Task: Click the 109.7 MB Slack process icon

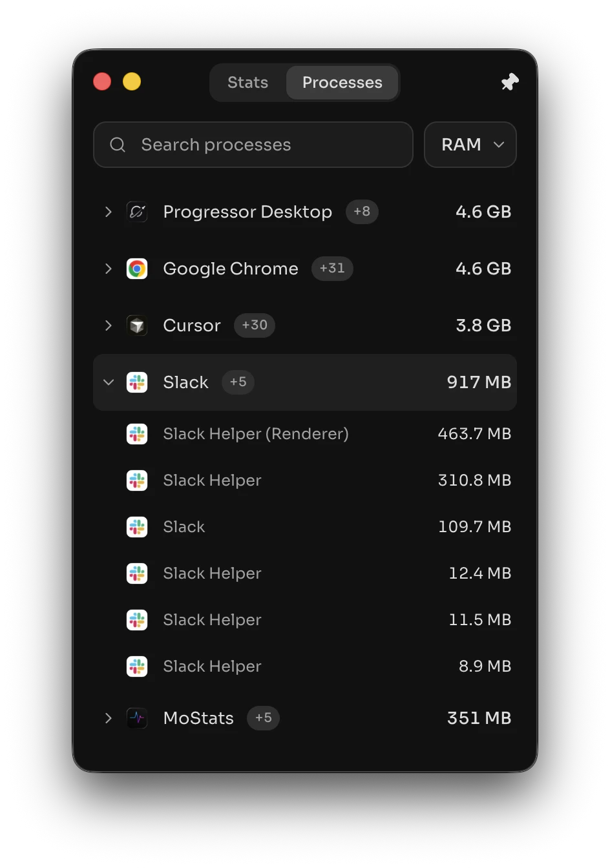Action: click(x=137, y=527)
